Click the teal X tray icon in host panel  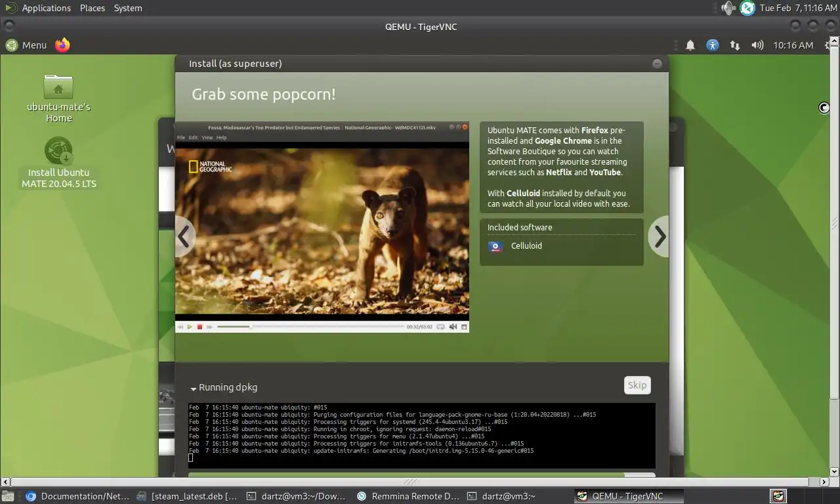point(747,8)
